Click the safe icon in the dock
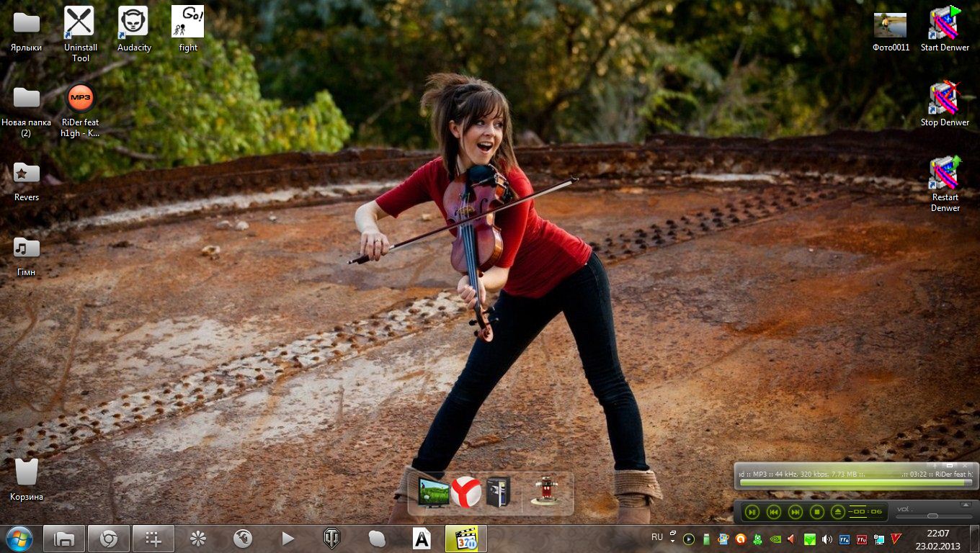The image size is (980, 553). click(x=498, y=493)
